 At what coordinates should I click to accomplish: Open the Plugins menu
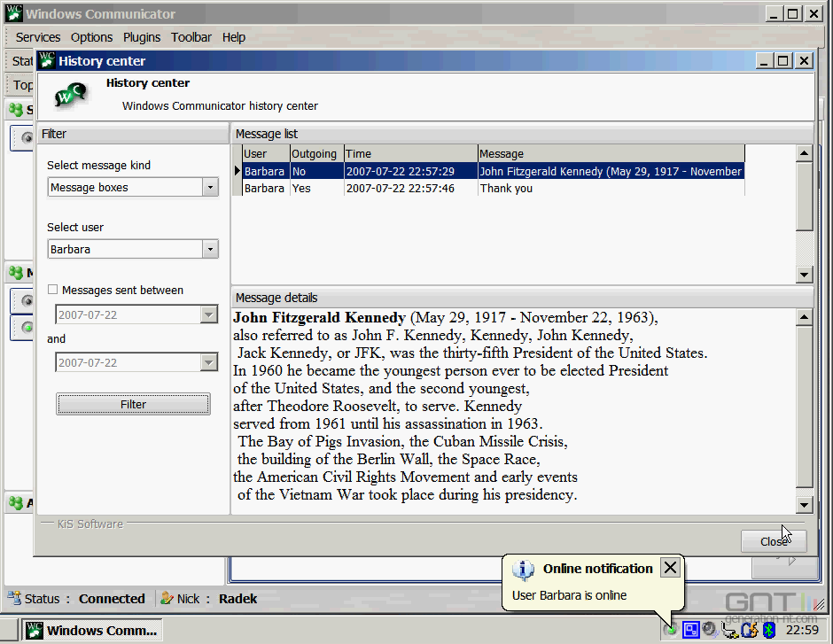coord(142,37)
